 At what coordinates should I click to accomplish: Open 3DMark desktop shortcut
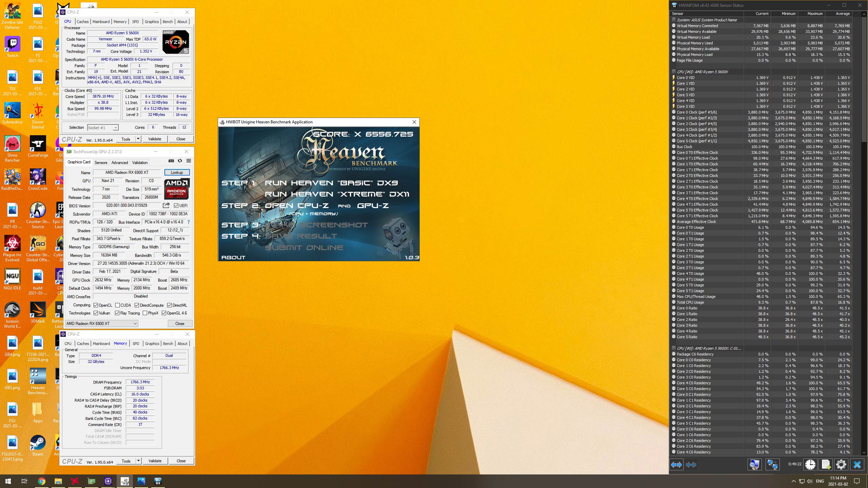(x=38, y=312)
